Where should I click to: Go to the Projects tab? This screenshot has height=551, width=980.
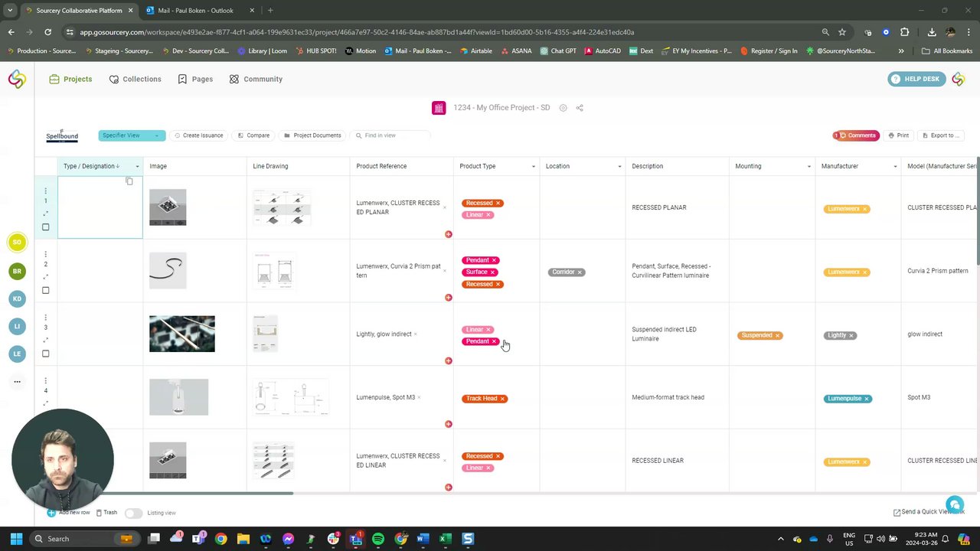[x=70, y=79]
